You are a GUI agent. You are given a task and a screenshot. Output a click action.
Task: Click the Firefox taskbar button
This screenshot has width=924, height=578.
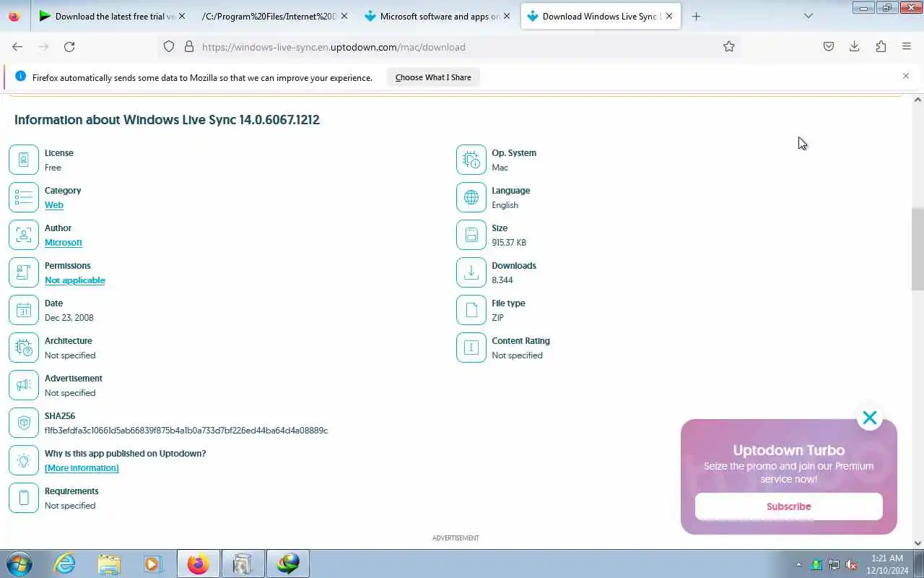(198, 564)
